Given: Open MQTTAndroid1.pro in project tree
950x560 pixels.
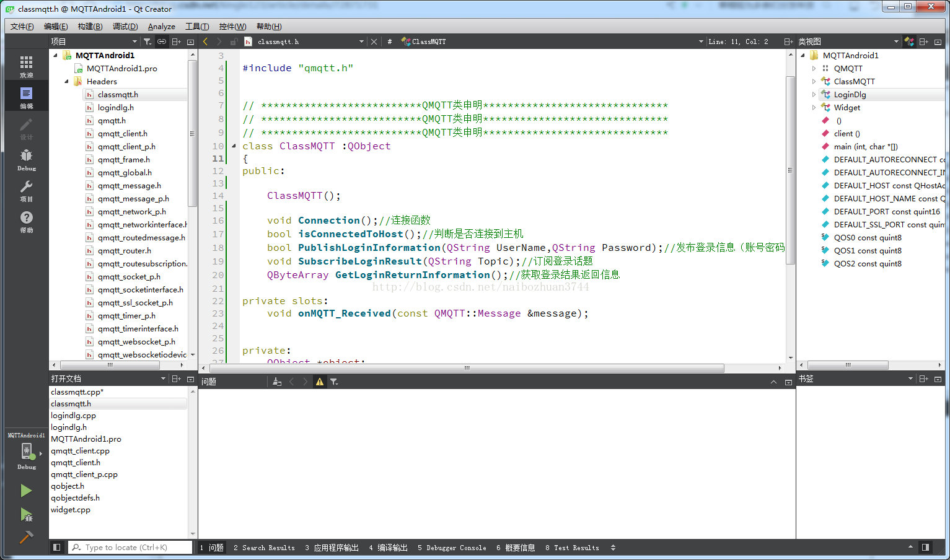Looking at the screenshot, I should click(x=121, y=68).
